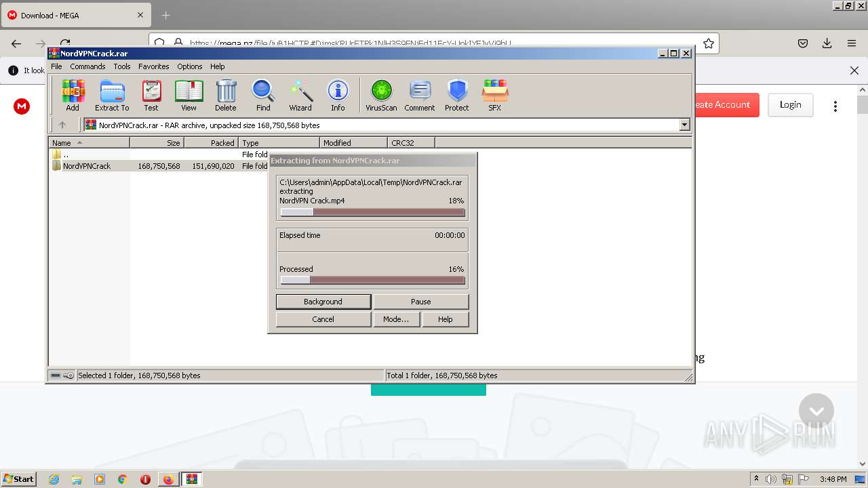The width and height of the screenshot is (868, 488).
Task: Sort by the Name column header
Action: pyautogui.click(x=89, y=142)
